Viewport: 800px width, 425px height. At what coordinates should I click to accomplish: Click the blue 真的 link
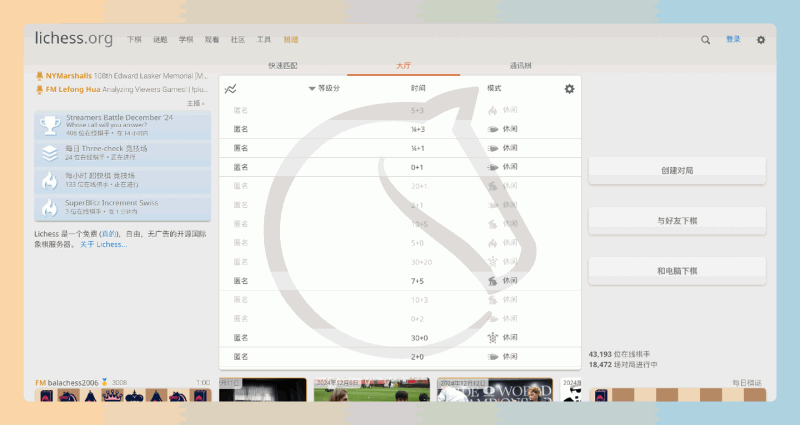109,234
